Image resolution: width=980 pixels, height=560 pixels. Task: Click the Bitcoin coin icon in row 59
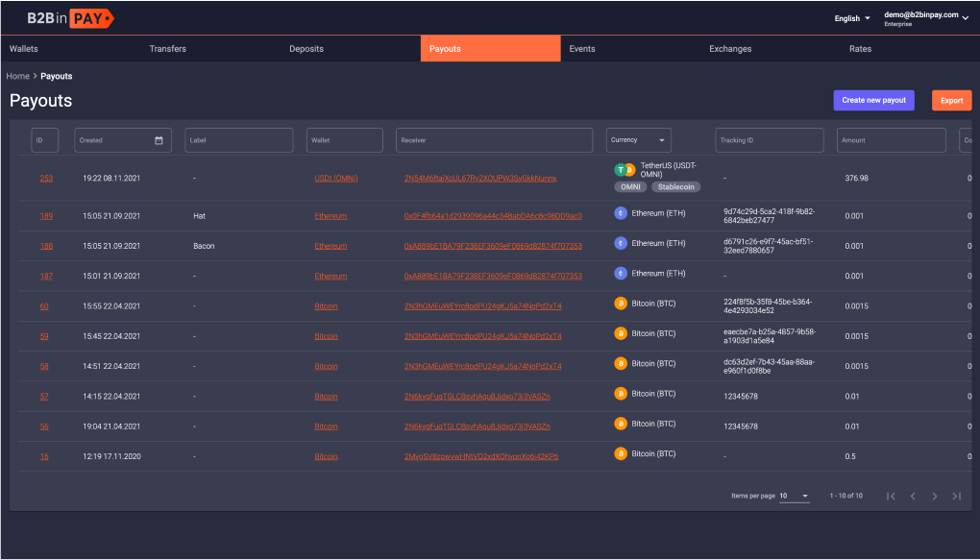[621, 333]
